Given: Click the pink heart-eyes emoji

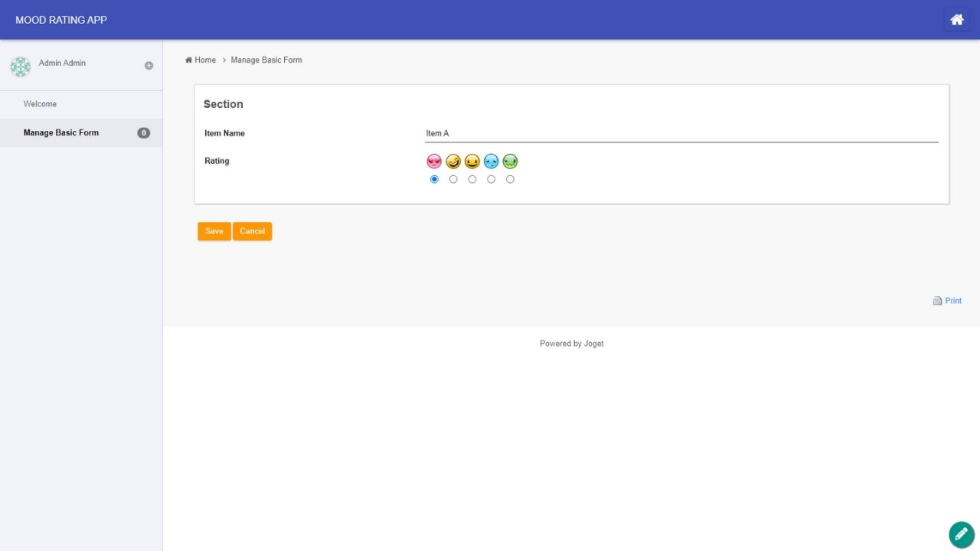Looking at the screenshot, I should [434, 161].
